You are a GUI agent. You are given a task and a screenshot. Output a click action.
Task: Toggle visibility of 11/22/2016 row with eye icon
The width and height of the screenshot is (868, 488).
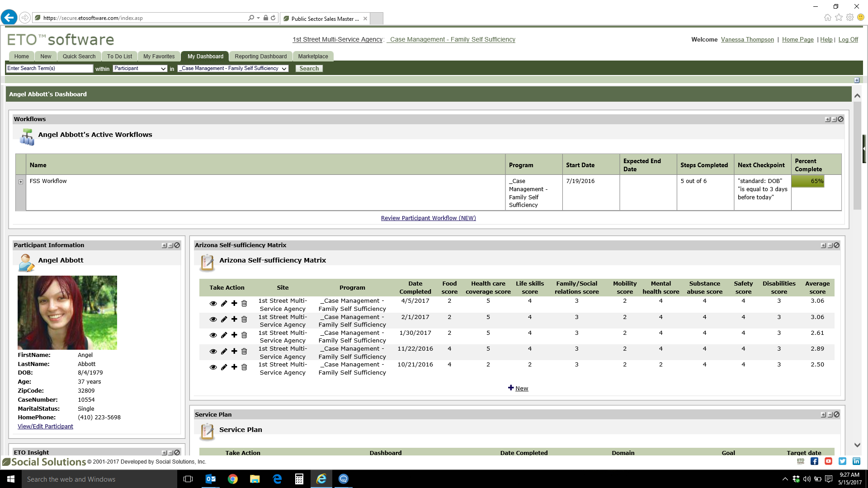tap(213, 351)
